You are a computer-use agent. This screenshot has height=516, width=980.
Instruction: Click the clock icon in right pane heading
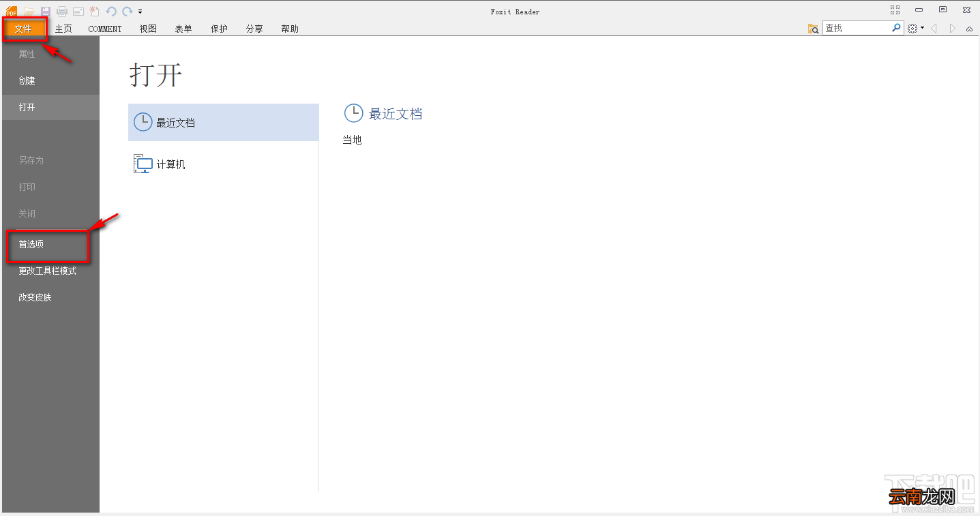353,113
